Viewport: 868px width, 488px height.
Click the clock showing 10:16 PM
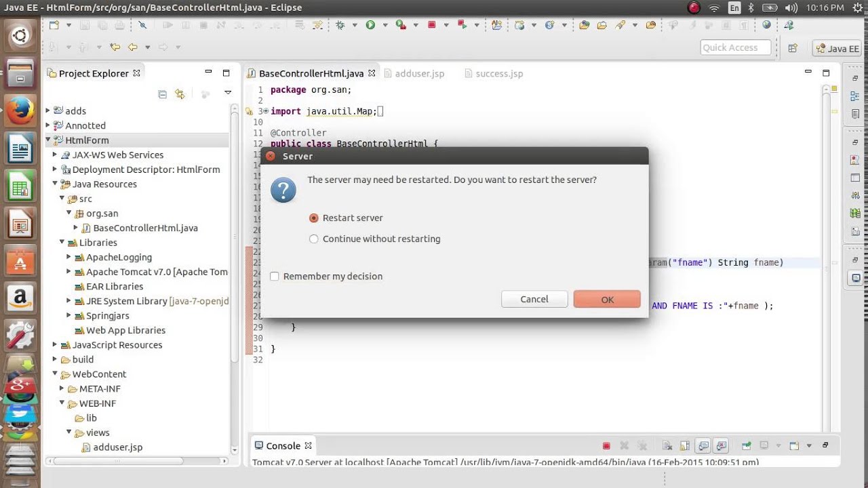(x=825, y=7)
